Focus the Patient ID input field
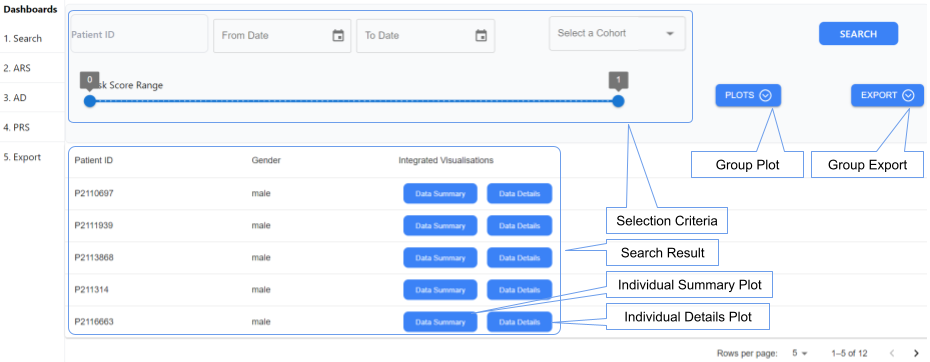This screenshot has height=362, width=930. (x=139, y=34)
